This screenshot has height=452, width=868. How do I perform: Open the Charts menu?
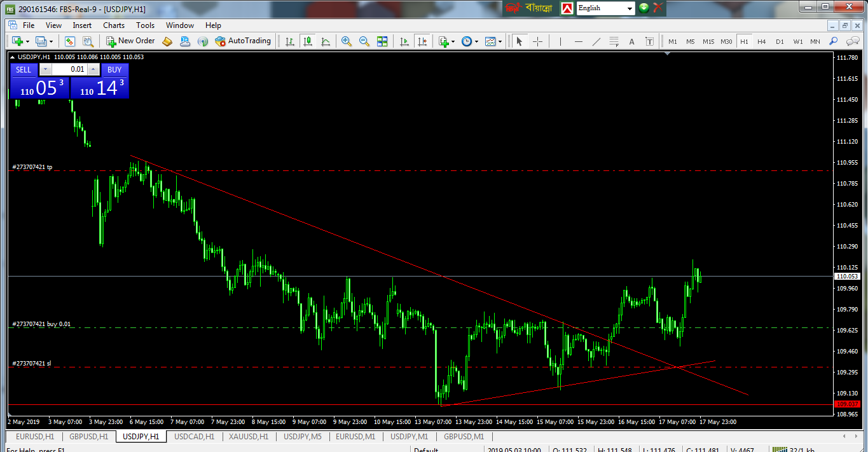tap(114, 25)
